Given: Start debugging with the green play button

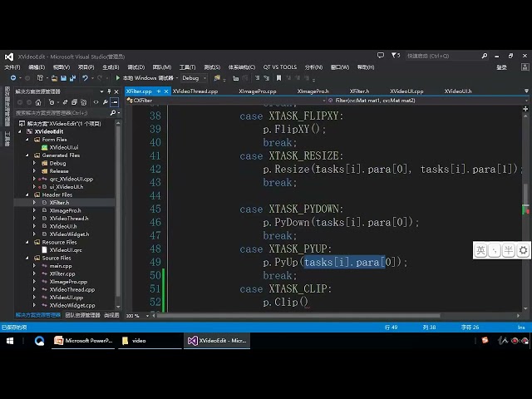Looking at the screenshot, I should (x=117, y=78).
